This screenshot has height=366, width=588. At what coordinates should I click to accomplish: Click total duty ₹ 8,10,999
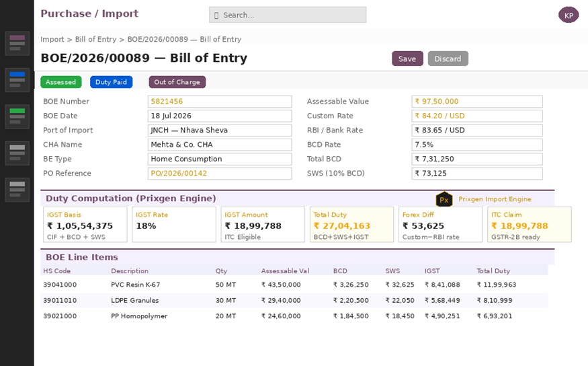tap(495, 301)
